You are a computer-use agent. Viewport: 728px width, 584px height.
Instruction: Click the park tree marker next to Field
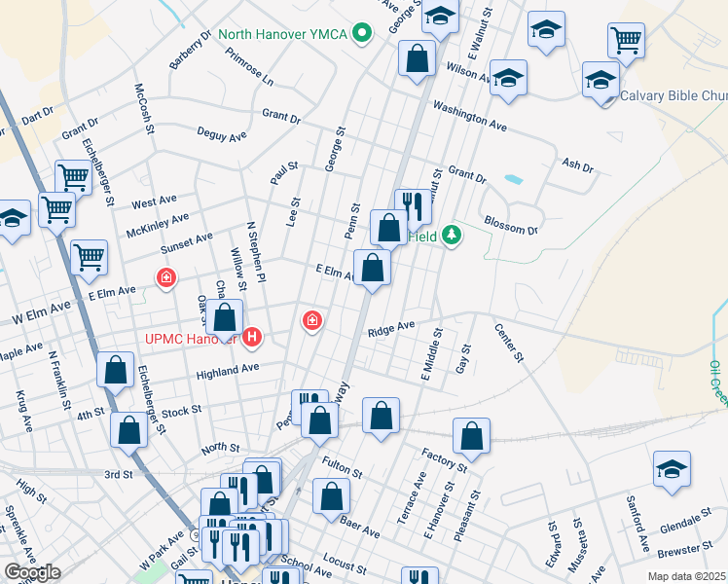coord(452,236)
